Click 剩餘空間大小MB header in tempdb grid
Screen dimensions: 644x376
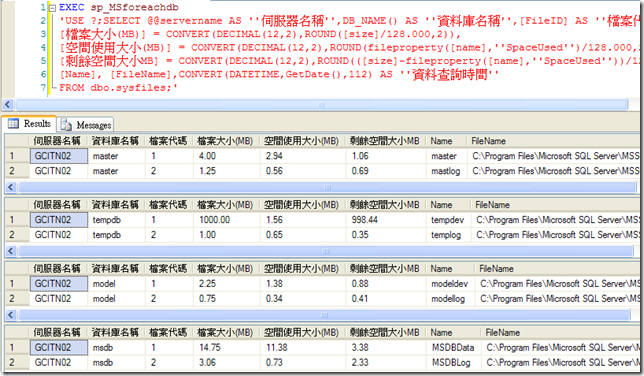point(386,205)
